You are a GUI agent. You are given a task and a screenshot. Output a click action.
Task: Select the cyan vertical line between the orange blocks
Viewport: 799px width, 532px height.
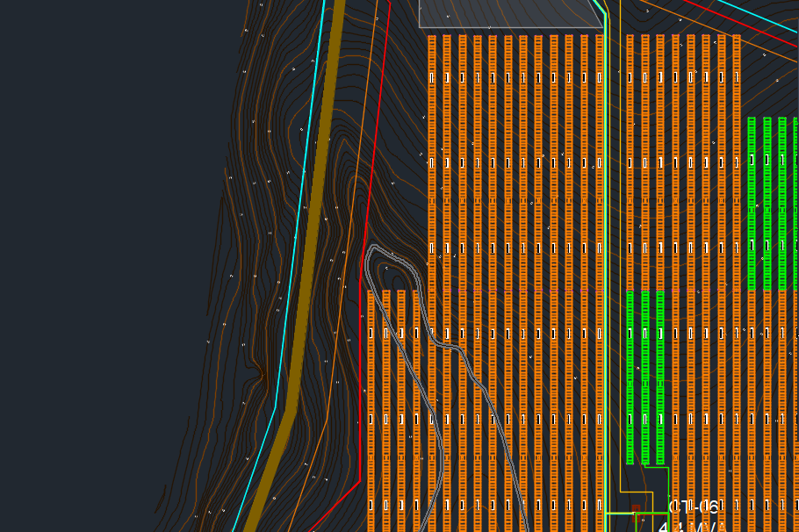coord(608,263)
